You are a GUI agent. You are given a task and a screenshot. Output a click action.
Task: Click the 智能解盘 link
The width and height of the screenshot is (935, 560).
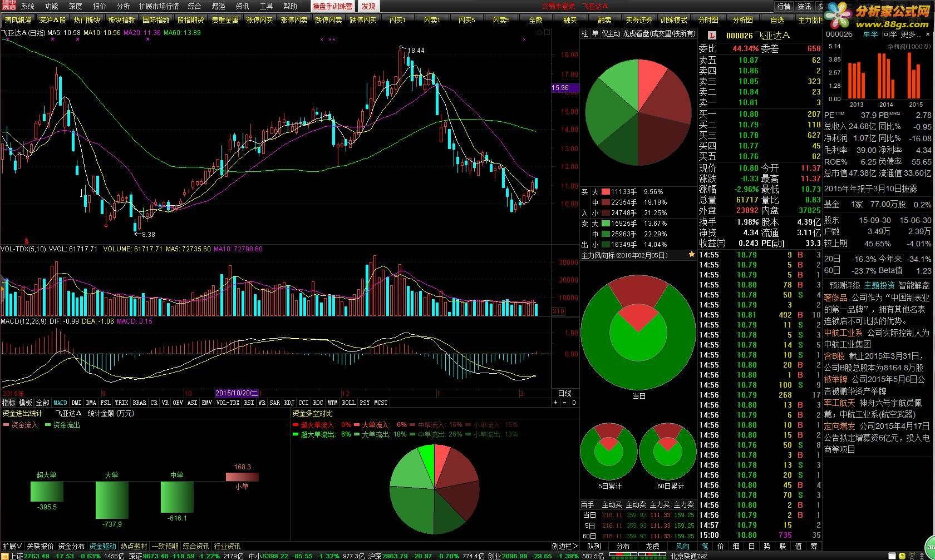pos(914,285)
